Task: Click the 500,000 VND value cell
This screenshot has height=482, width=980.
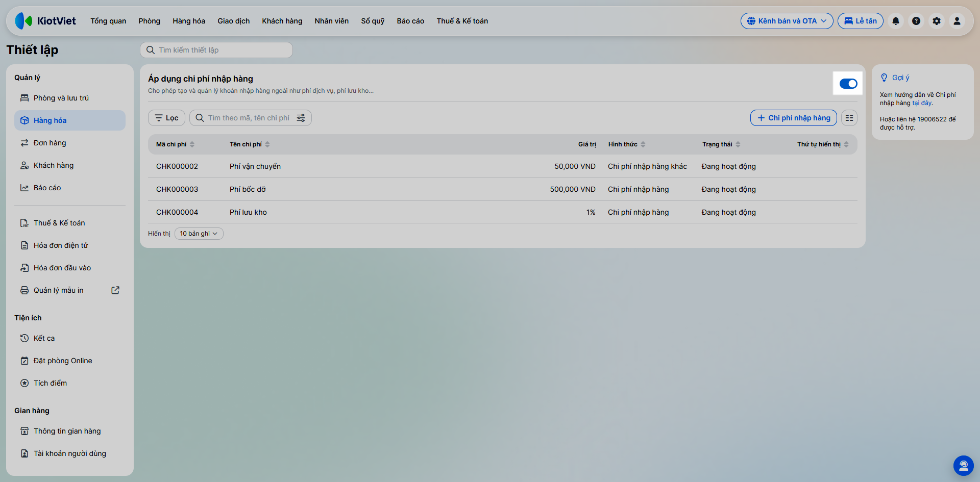Action: tap(573, 189)
